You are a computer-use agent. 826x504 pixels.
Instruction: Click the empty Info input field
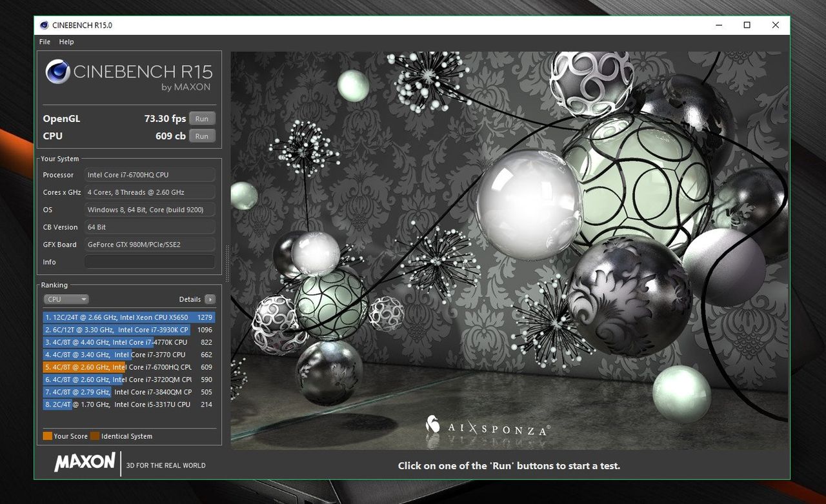[150, 262]
